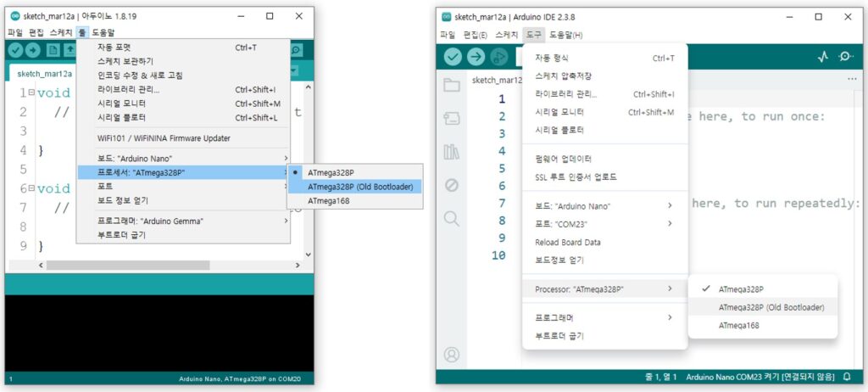Viewport: 868px width, 392px height.
Task: Click Upload arrow icon in Arduino IDE 2.3.8
Action: point(476,57)
